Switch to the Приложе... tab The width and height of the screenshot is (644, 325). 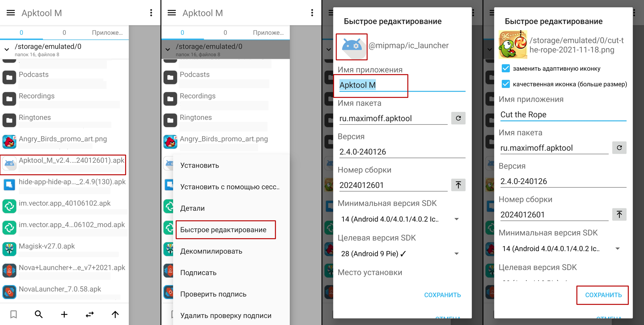(x=107, y=33)
